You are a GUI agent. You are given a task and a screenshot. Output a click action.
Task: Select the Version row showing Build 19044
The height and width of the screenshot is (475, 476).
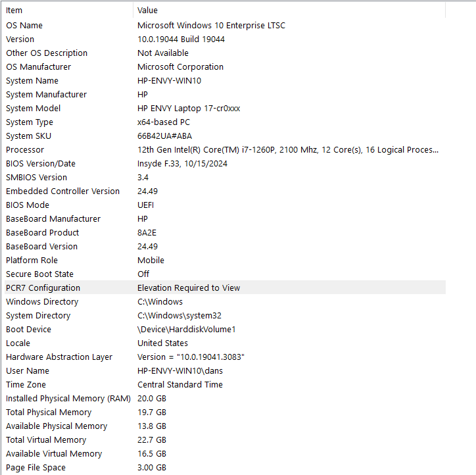225,39
